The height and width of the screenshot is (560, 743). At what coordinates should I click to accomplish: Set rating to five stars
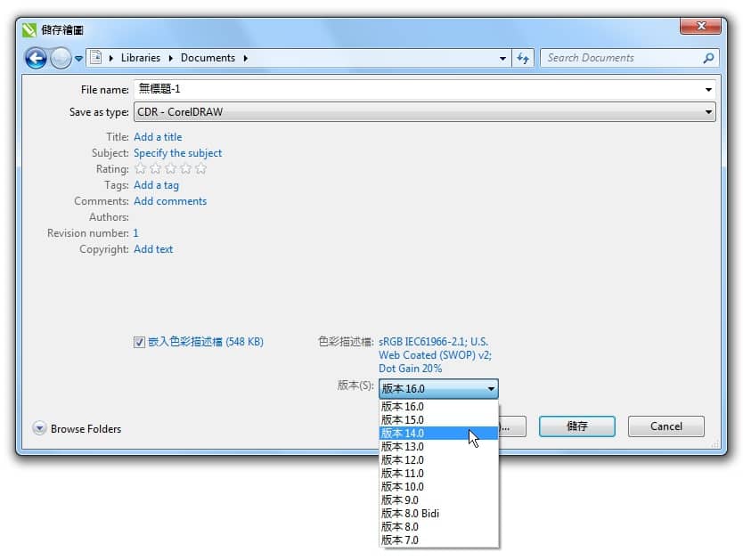pos(201,169)
